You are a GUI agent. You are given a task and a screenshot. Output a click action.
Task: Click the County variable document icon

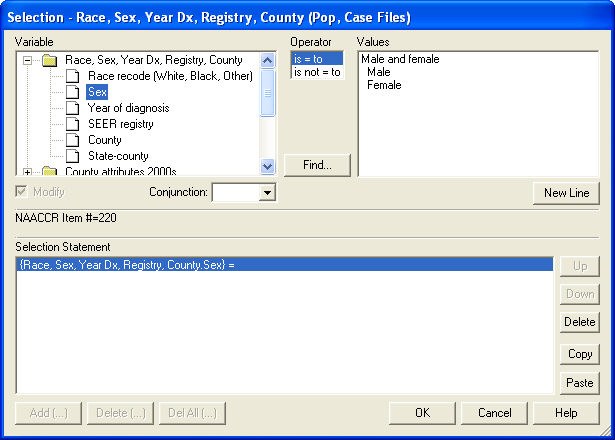pos(72,140)
